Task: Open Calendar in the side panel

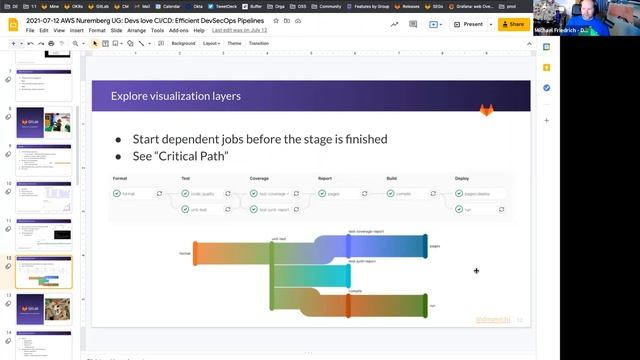Action: click(x=547, y=47)
